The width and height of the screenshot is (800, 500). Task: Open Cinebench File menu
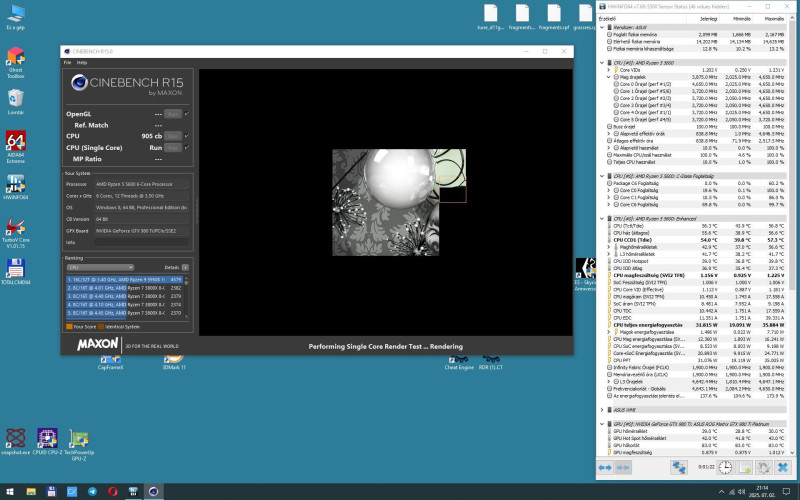click(x=67, y=62)
